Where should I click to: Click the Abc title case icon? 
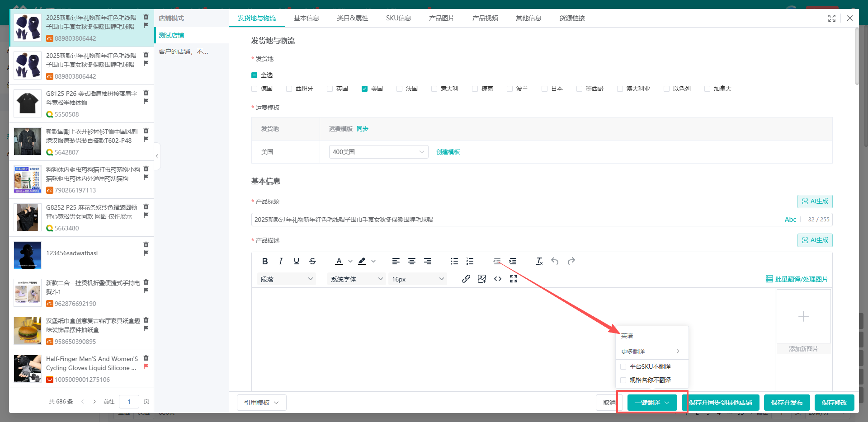click(x=790, y=220)
